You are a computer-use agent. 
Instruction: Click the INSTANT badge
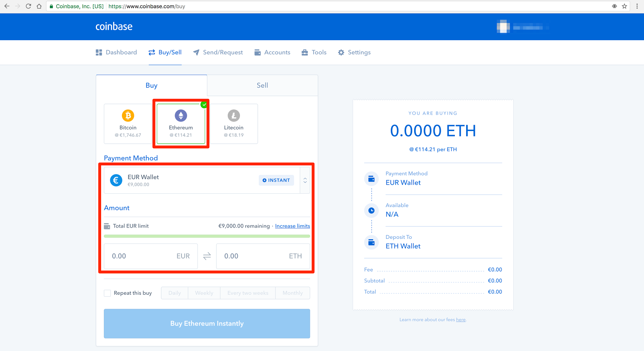coord(277,180)
